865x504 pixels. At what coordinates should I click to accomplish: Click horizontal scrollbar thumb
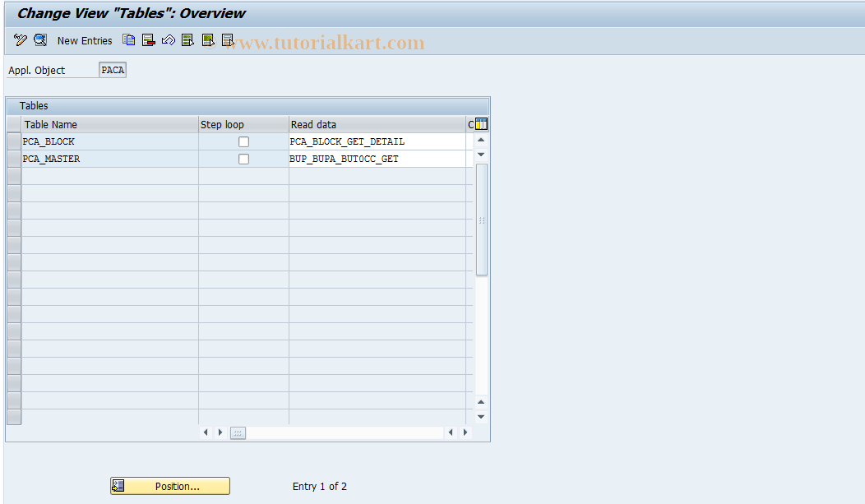pos(238,432)
